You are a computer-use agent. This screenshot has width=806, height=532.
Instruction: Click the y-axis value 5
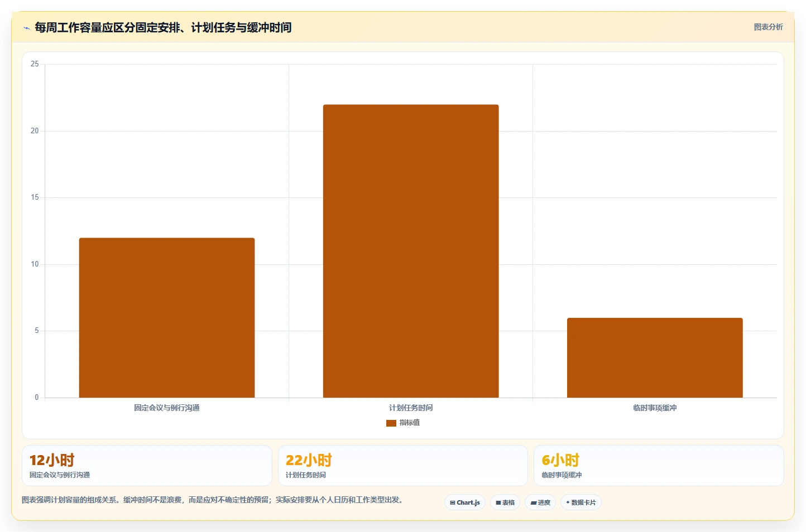point(37,331)
